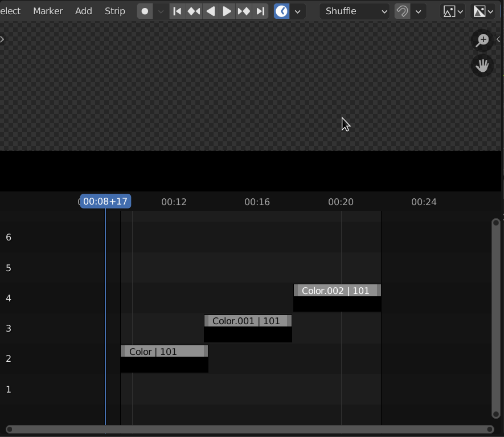
Task: Select the pan tool in the preview area
Action: click(x=482, y=66)
